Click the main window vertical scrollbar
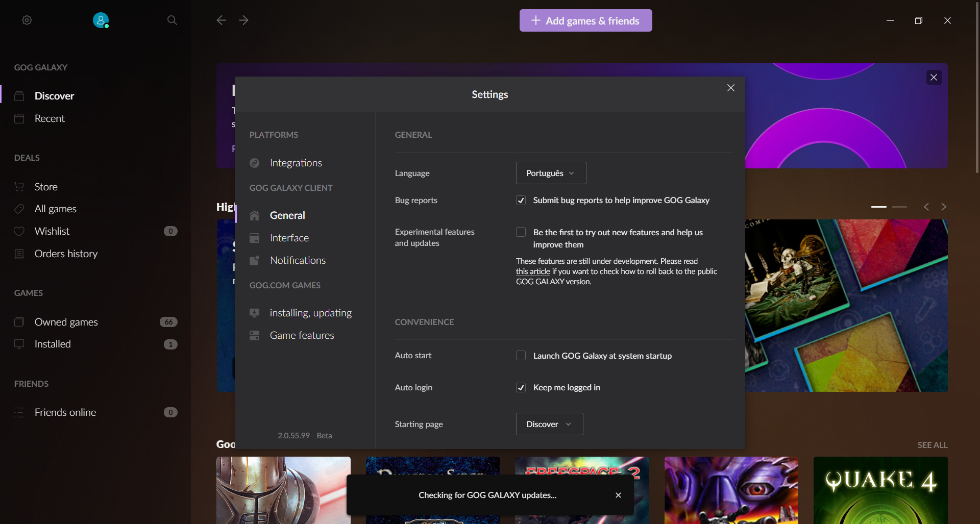 coord(977,87)
